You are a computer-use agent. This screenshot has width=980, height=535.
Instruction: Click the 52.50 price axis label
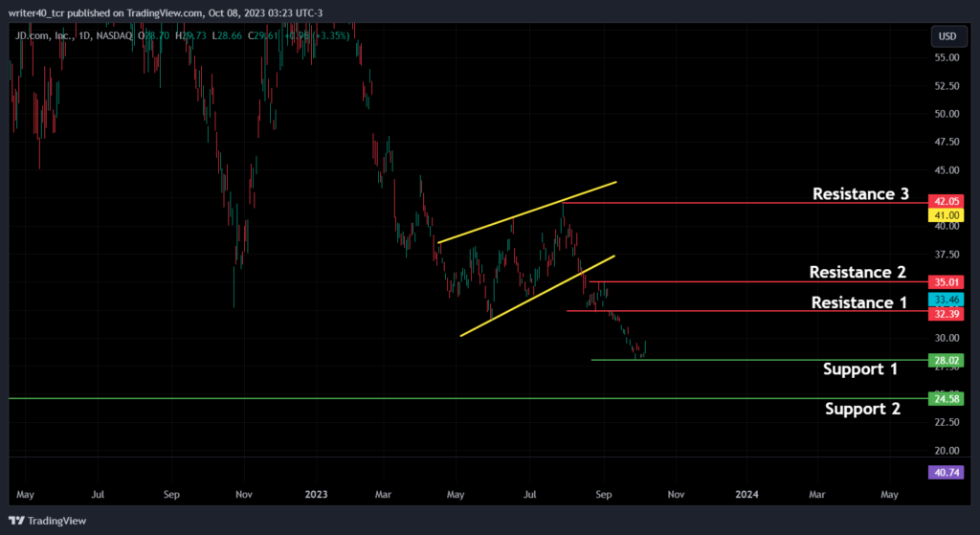point(947,85)
